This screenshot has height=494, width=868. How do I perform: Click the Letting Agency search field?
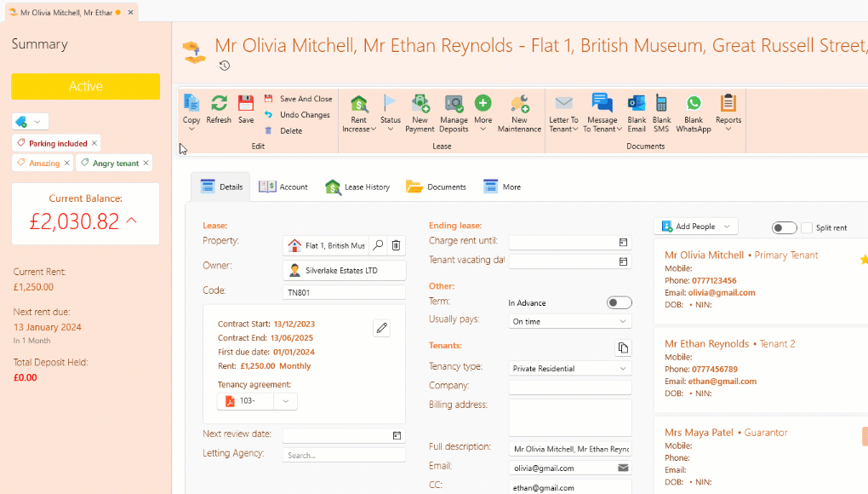coord(344,455)
